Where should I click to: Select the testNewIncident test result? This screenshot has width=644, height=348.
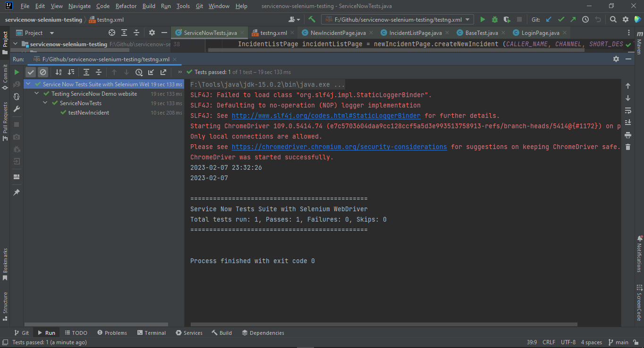tap(88, 112)
